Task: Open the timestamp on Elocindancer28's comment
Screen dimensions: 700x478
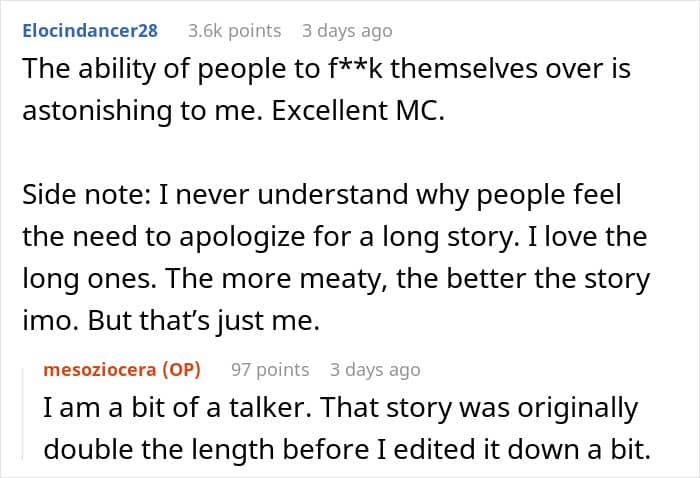Action: click(347, 30)
